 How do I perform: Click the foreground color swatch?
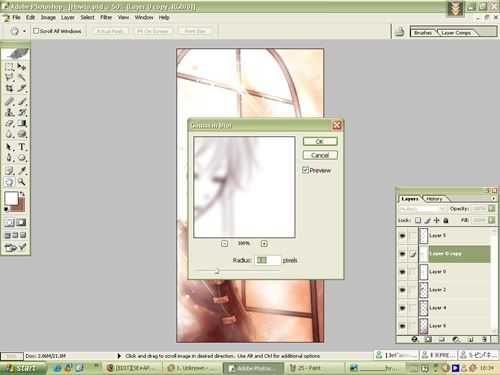[11, 198]
